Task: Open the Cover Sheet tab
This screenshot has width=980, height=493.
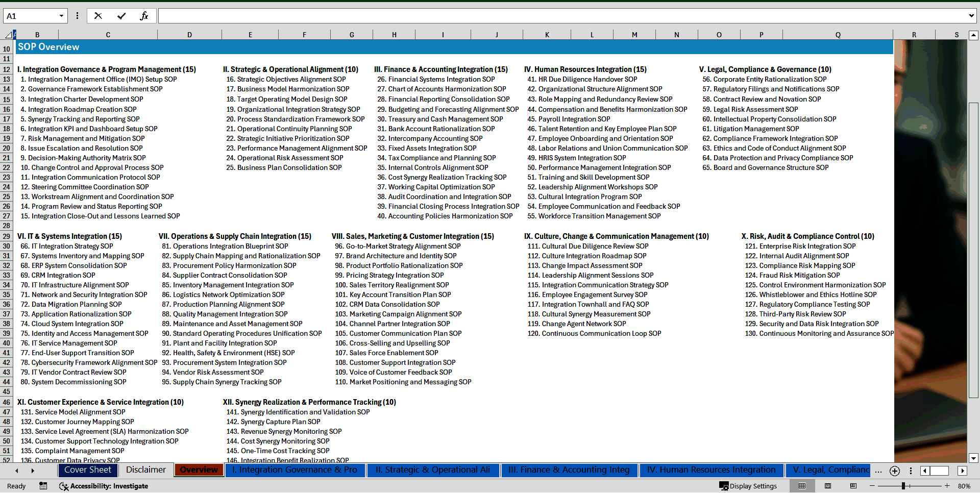Action: click(x=87, y=470)
